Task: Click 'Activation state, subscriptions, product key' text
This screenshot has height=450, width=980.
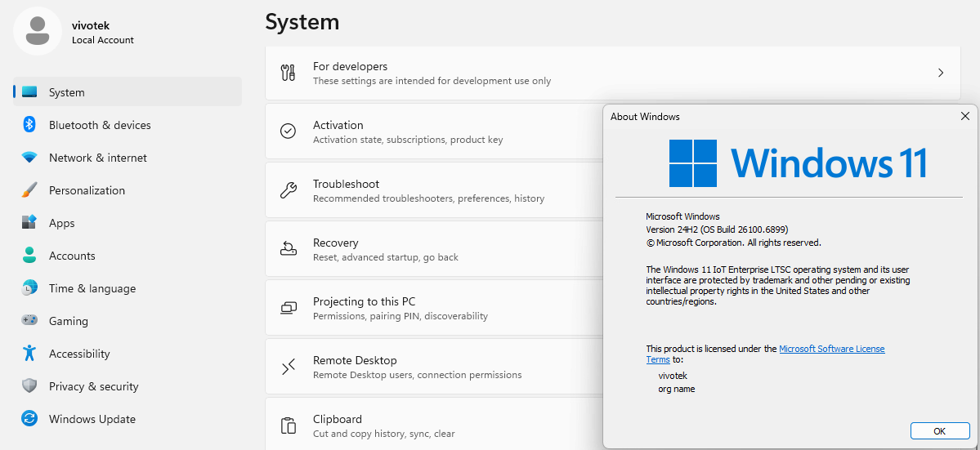Action: (x=408, y=140)
